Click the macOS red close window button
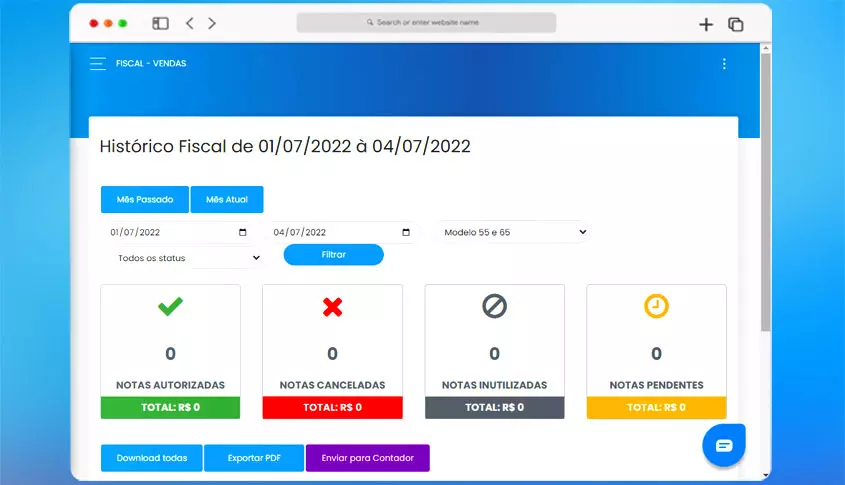845x485 pixels. [x=94, y=23]
